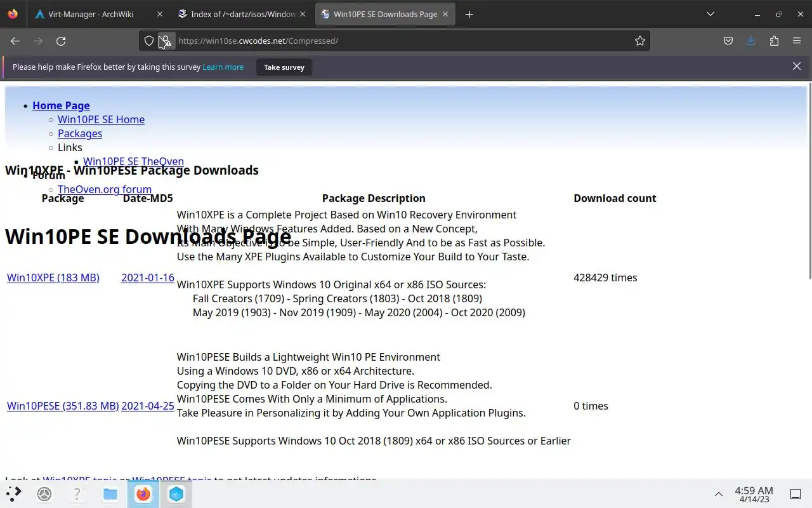Screen dimensions: 812x508
Task: Click the 'Package Description' column header
Action: click(374, 198)
